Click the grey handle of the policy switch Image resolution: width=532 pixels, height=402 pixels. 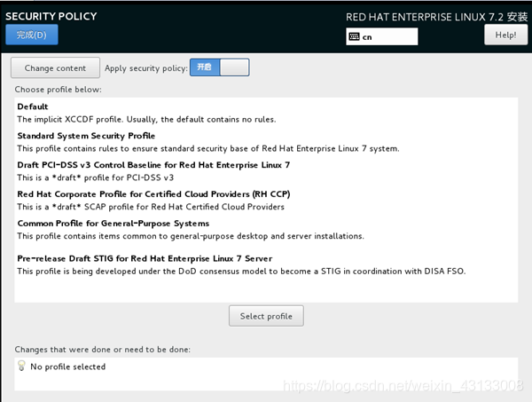pos(234,67)
